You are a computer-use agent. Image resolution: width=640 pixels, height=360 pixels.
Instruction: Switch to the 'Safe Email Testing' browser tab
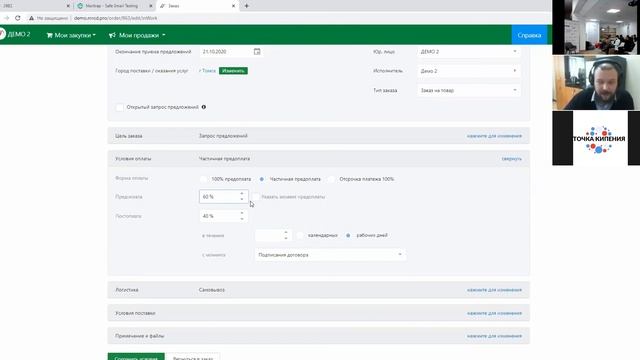pyautogui.click(x=115, y=6)
